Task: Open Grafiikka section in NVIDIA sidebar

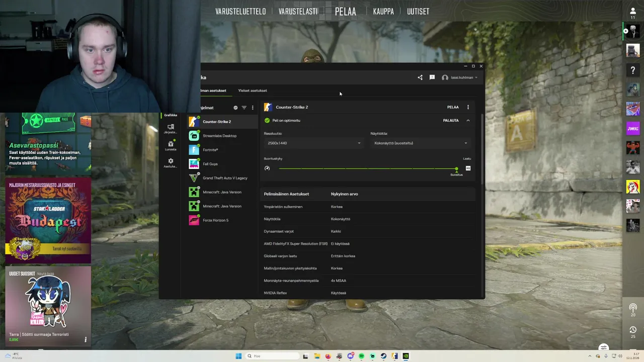Action: click(171, 115)
